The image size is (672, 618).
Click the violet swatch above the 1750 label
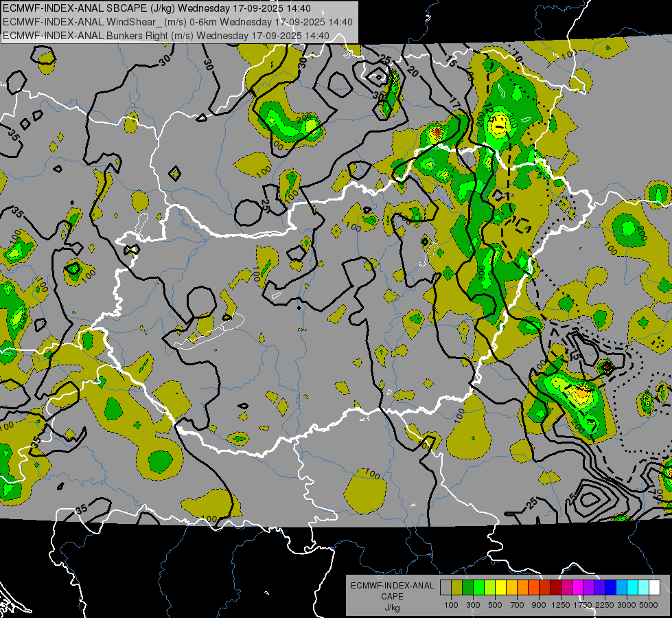588,588
